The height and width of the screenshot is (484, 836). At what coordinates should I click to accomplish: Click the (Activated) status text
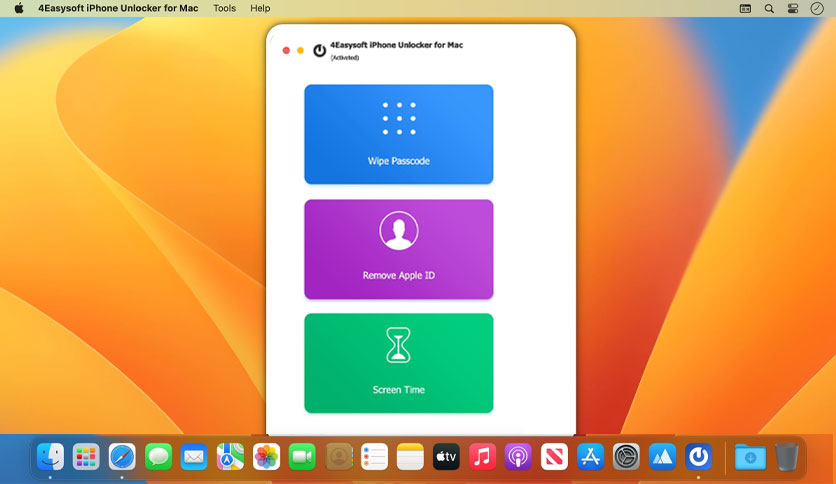[x=345, y=58]
